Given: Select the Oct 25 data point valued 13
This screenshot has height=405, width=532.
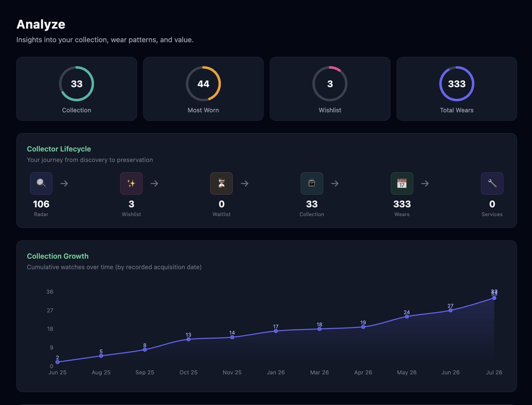Looking at the screenshot, I should pos(188,339).
